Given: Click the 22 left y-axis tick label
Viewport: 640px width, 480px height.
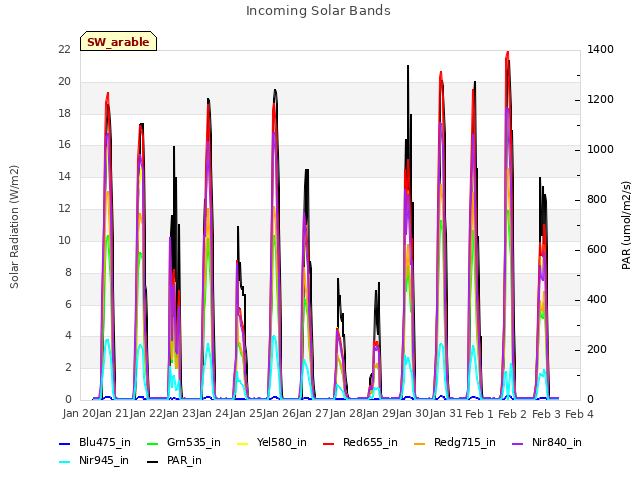Looking at the screenshot, I should coord(64,49).
